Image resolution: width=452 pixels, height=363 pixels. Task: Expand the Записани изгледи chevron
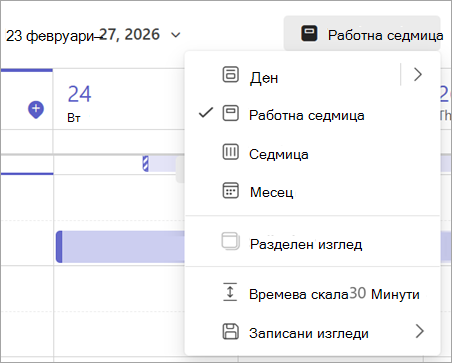(x=419, y=331)
